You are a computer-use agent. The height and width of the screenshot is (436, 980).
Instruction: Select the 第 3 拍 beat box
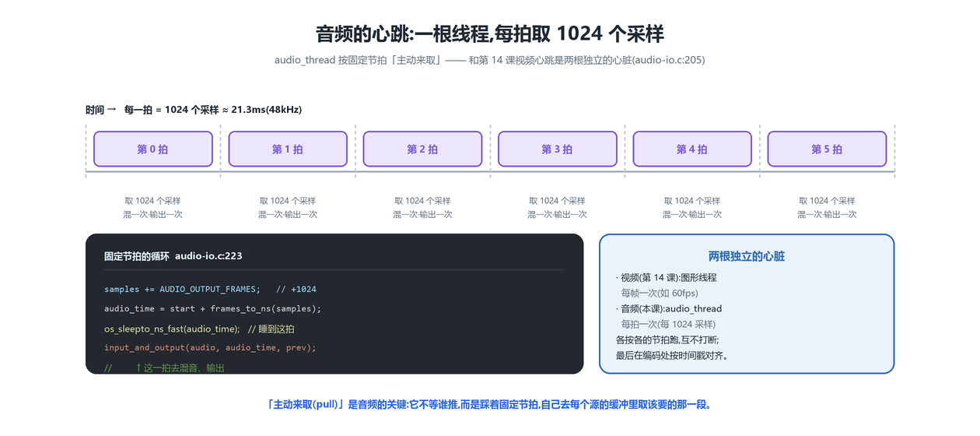click(557, 149)
